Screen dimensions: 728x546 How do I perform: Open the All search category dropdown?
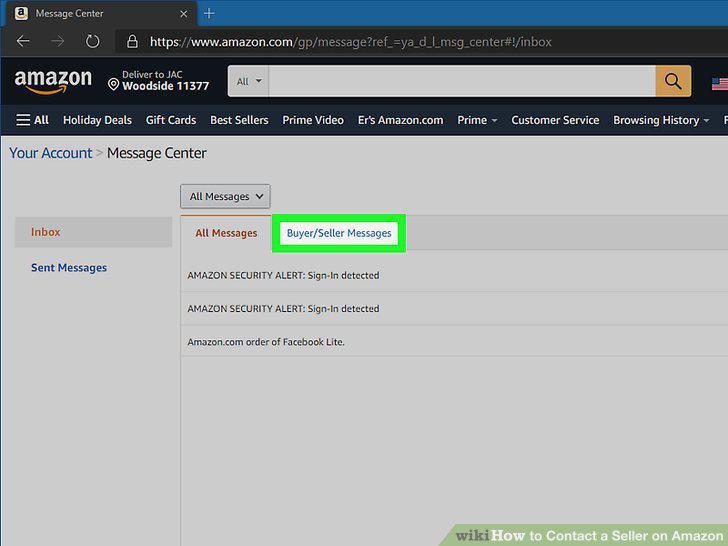pyautogui.click(x=248, y=81)
